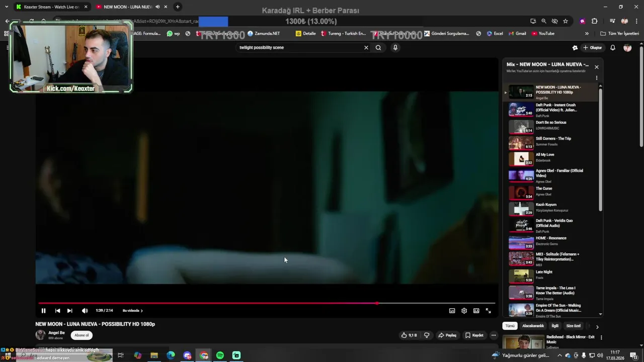Viewport: 644px width, 362px height.
Task: Switch to the NEW MOON - LUNA NUEVA tab
Action: coord(132,7)
